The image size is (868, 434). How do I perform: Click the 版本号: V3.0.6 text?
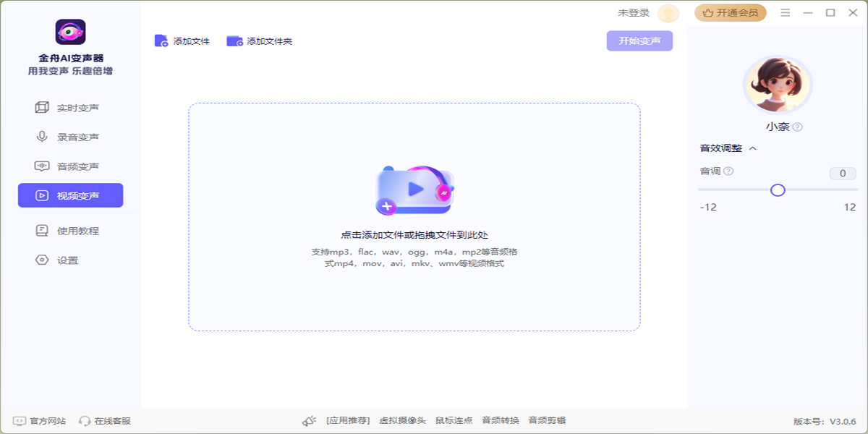(825, 421)
